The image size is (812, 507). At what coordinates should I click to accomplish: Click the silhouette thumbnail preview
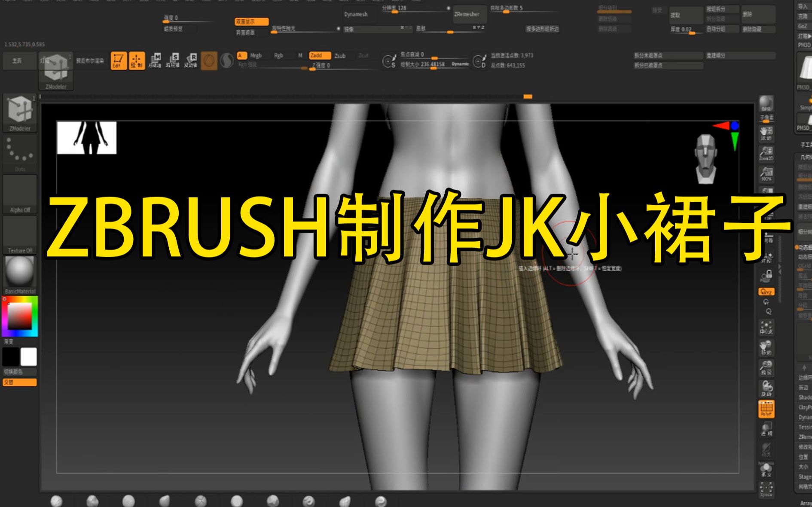(x=86, y=137)
